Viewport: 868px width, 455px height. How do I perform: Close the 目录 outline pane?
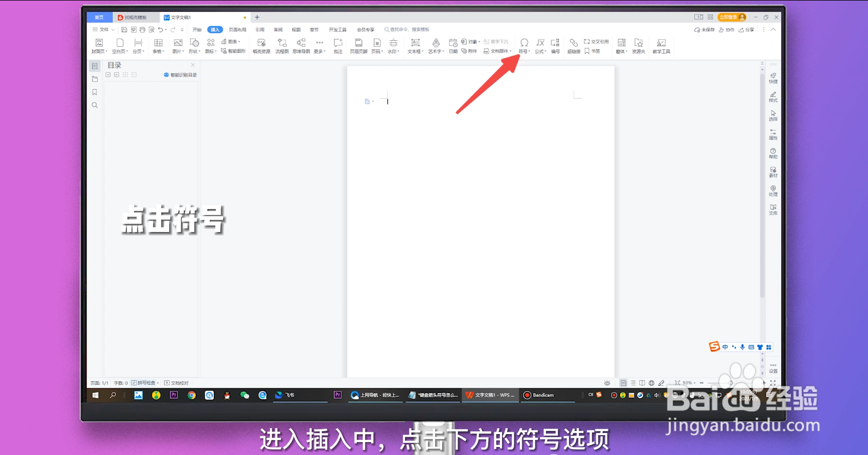(193, 65)
